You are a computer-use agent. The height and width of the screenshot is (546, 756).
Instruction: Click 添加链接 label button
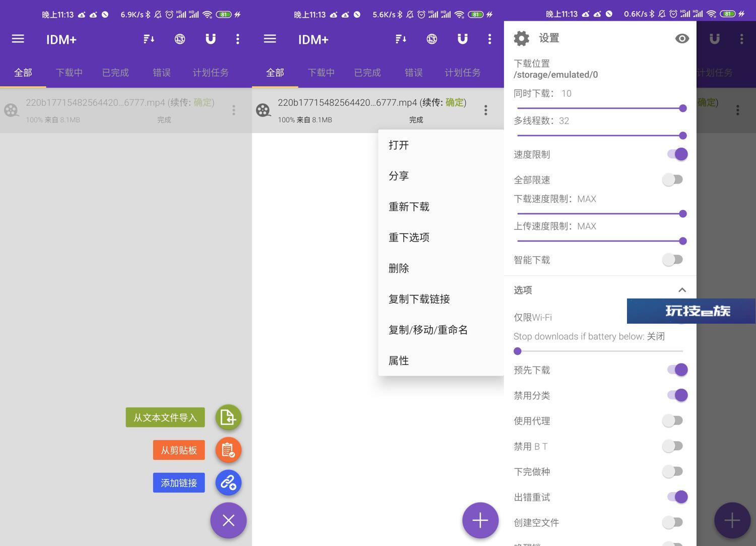[x=179, y=483]
